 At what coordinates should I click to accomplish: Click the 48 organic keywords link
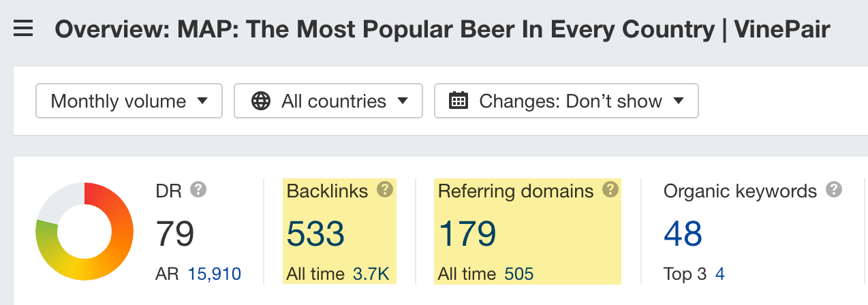click(x=683, y=234)
